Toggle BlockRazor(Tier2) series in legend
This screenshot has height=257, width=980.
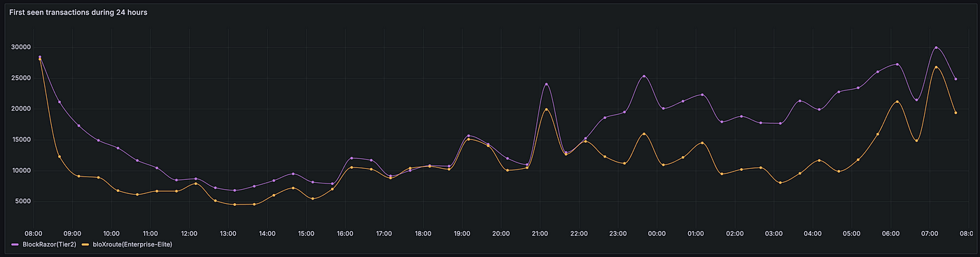48,244
